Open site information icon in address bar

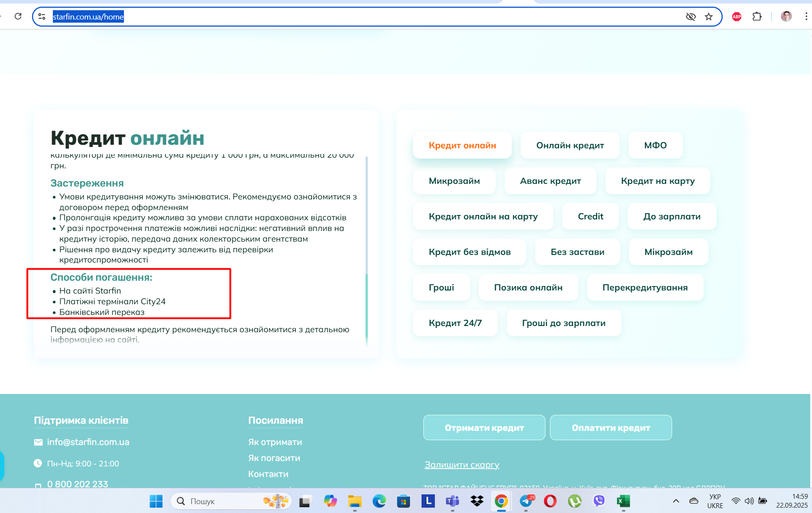[x=42, y=16]
